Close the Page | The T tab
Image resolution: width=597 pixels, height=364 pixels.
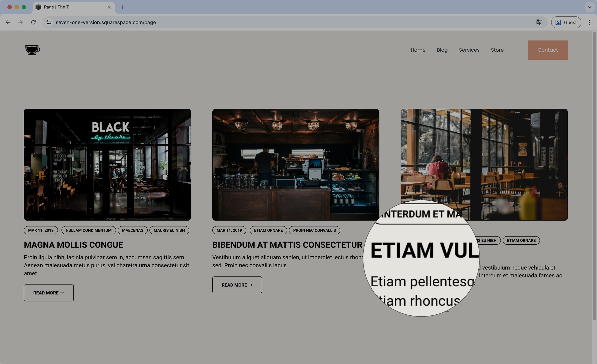(109, 7)
